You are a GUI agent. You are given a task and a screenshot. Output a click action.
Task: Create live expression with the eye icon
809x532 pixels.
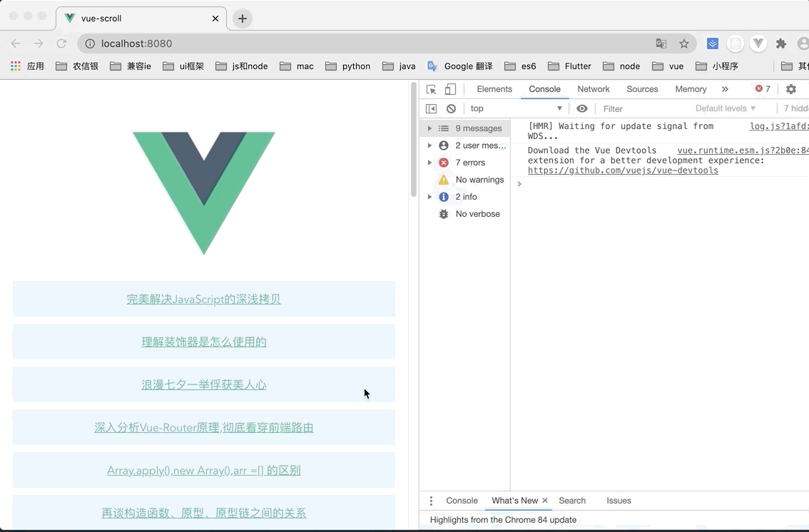[x=582, y=109]
